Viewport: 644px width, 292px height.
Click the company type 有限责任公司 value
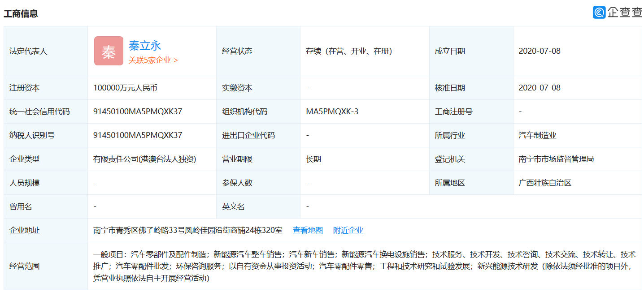click(x=144, y=159)
